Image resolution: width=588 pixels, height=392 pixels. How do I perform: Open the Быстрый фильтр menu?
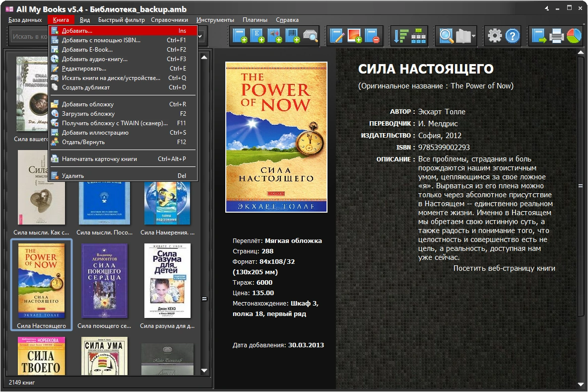tap(122, 20)
